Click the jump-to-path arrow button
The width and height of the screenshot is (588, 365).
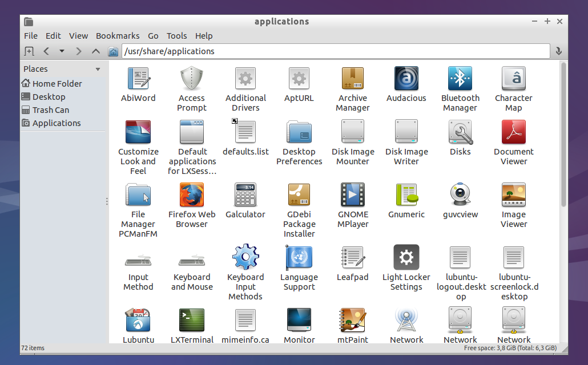coord(558,51)
